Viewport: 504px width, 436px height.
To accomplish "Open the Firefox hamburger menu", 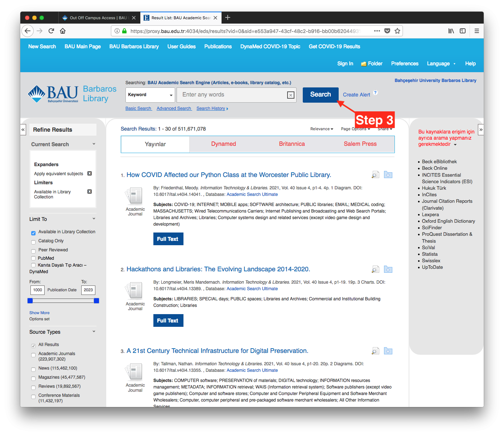I will click(477, 31).
